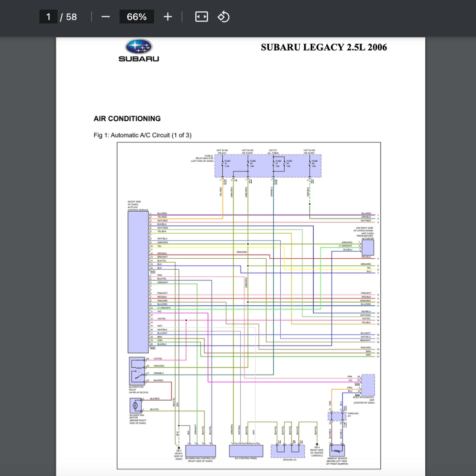Viewport: 476px width, 476px height.
Task: Click the Subaru logo emblem
Action: point(139,46)
